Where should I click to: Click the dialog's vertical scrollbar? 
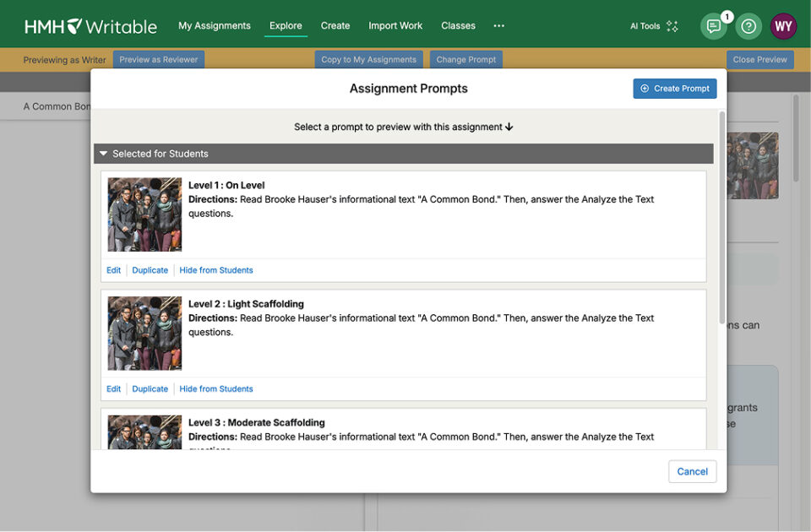click(x=722, y=217)
